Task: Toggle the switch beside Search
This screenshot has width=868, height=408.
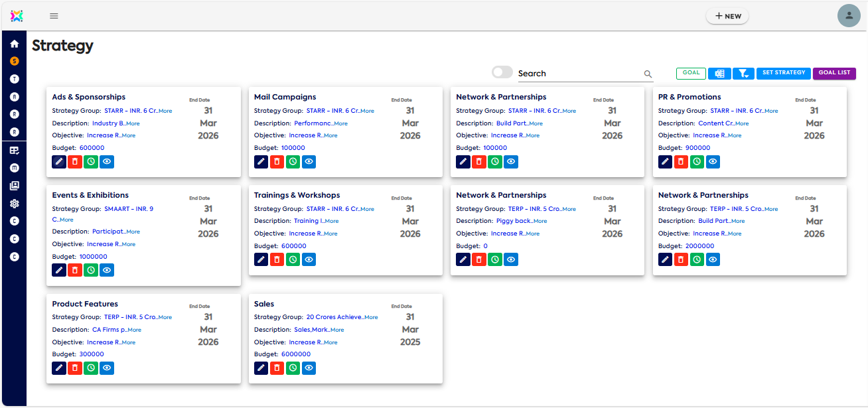Action: pyautogui.click(x=502, y=72)
